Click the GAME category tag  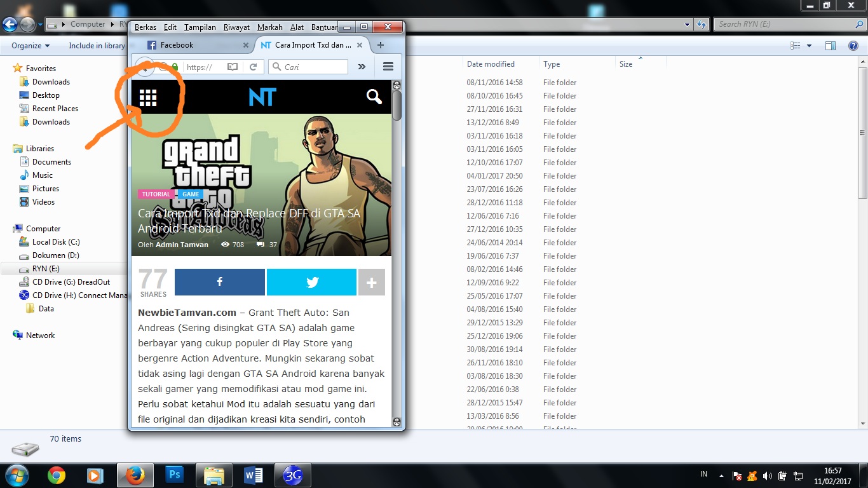tap(191, 194)
